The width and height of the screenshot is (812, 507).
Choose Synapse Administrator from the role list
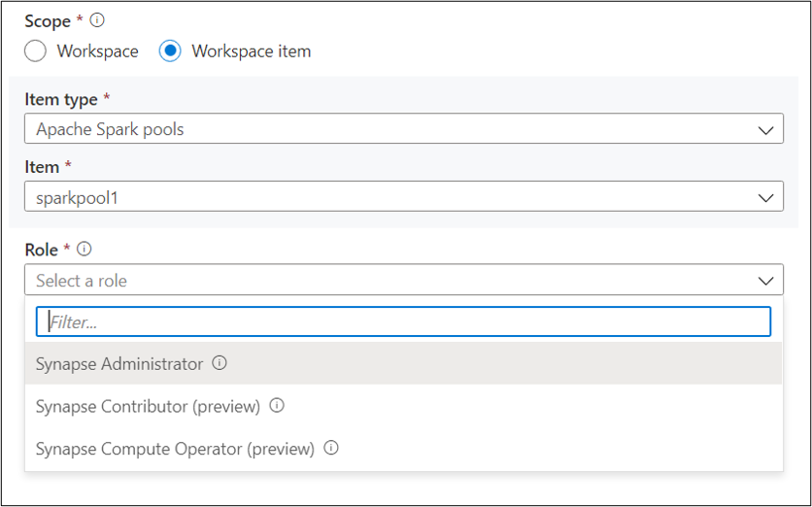[x=119, y=364]
